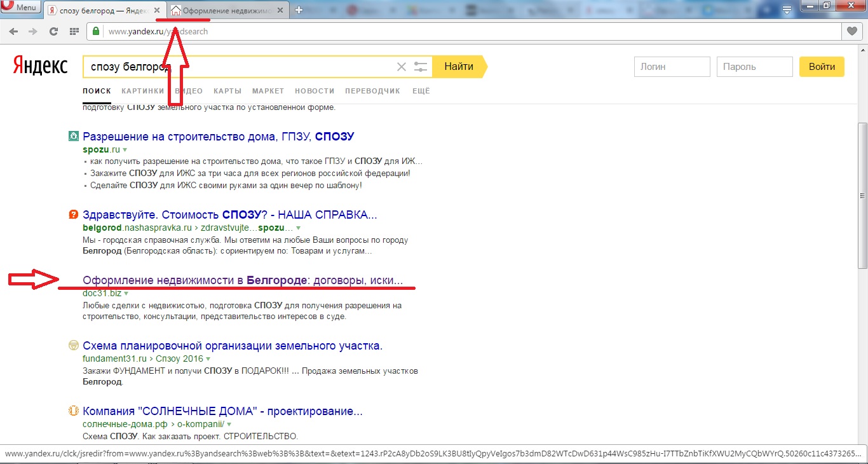Click 'Сделайте СПОЗУ для ИЖС своими руками' text
This screenshot has height=464, width=868.
(226, 186)
